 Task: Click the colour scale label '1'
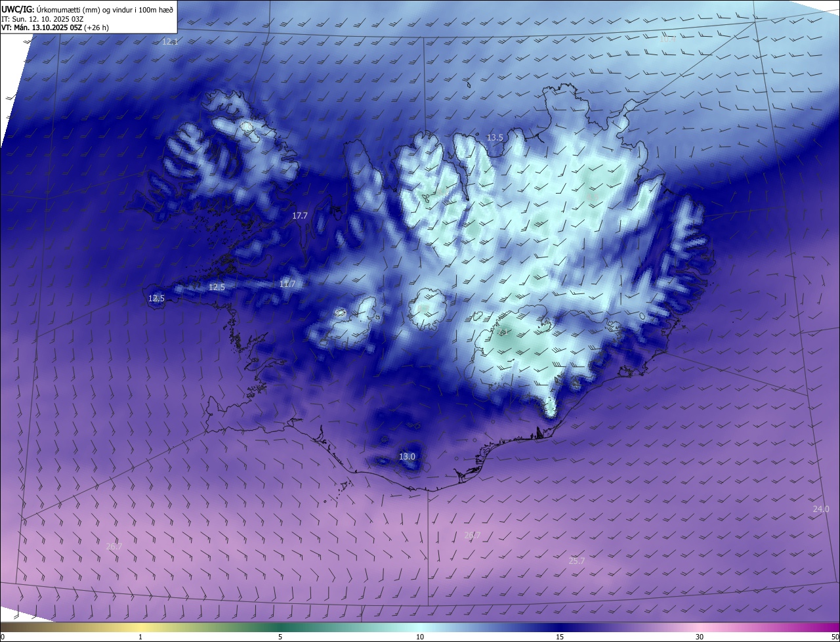tap(140, 637)
